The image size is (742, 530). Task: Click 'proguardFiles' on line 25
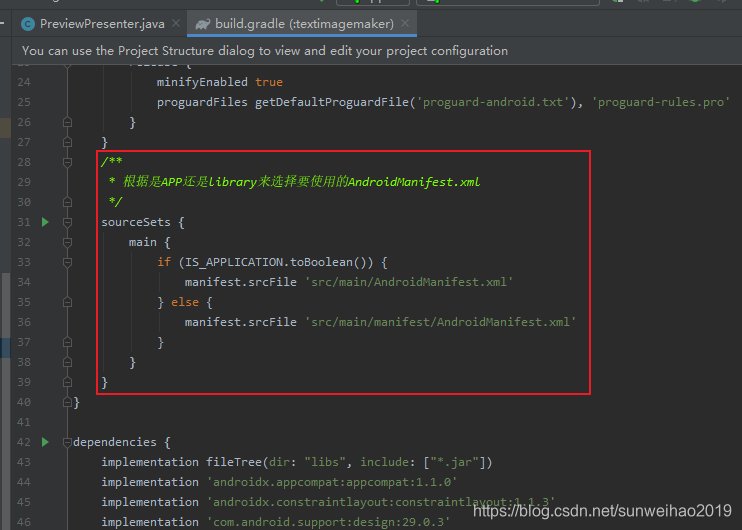point(202,102)
